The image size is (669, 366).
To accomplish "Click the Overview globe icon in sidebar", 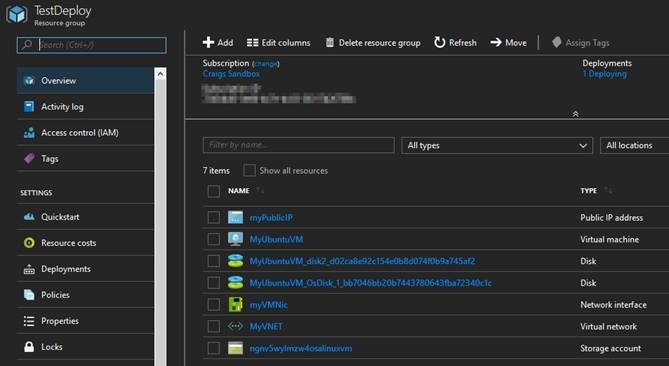I will pyautogui.click(x=29, y=81).
